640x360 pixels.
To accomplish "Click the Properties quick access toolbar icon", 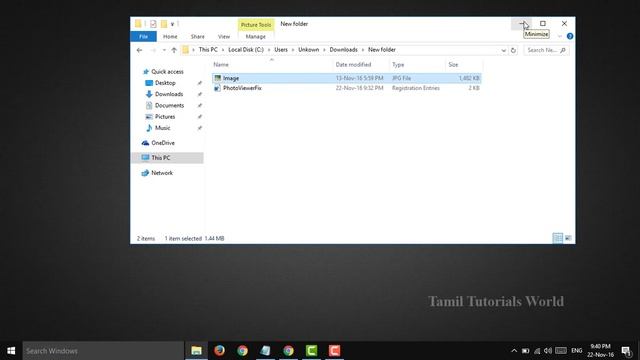I will [x=153, y=24].
